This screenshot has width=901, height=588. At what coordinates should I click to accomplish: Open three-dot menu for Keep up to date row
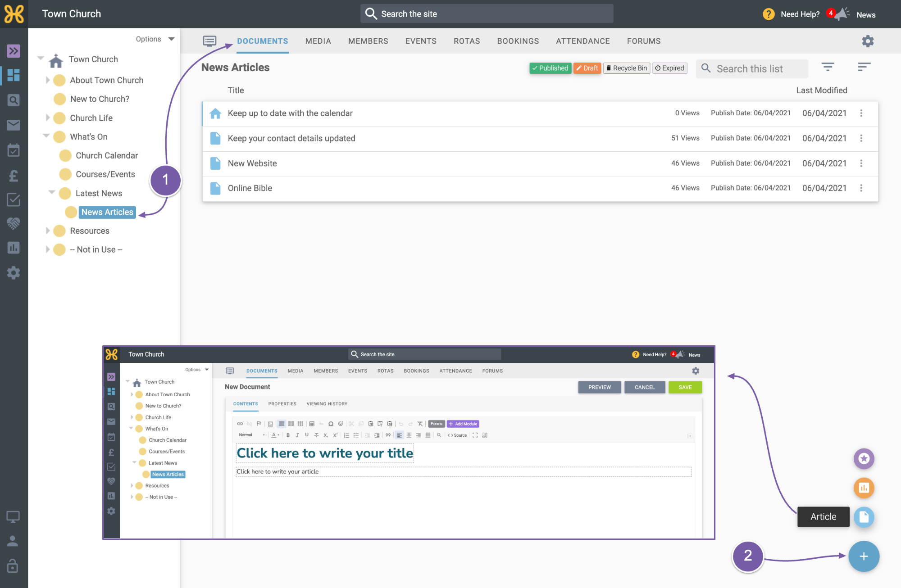861,113
